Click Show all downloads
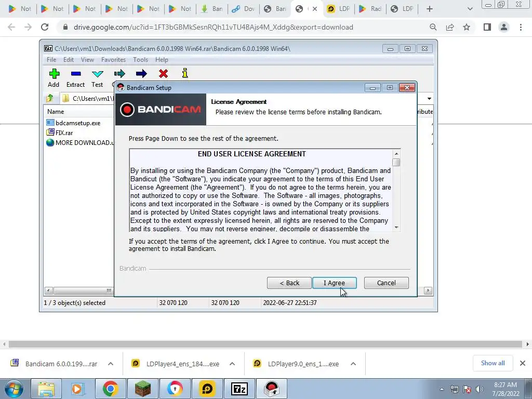Viewport: 532px width, 399px height. (x=493, y=363)
